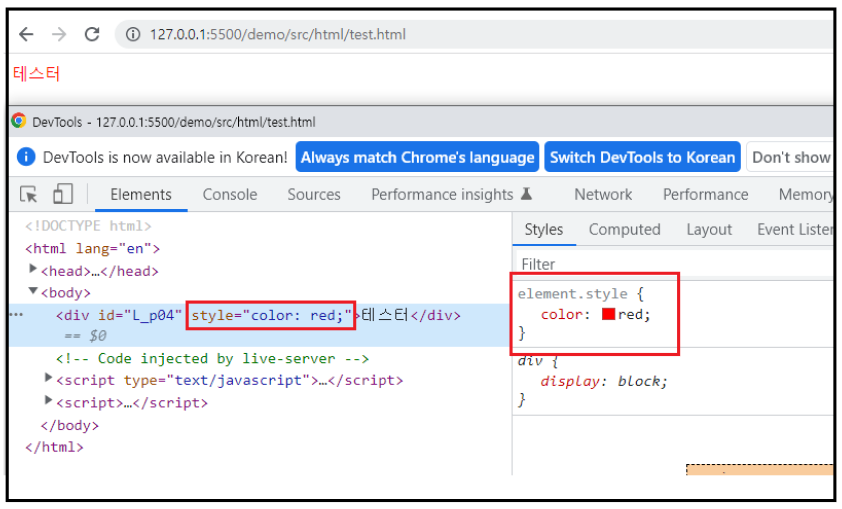
Task: Toggle the device toolbar icon
Action: [x=63, y=194]
